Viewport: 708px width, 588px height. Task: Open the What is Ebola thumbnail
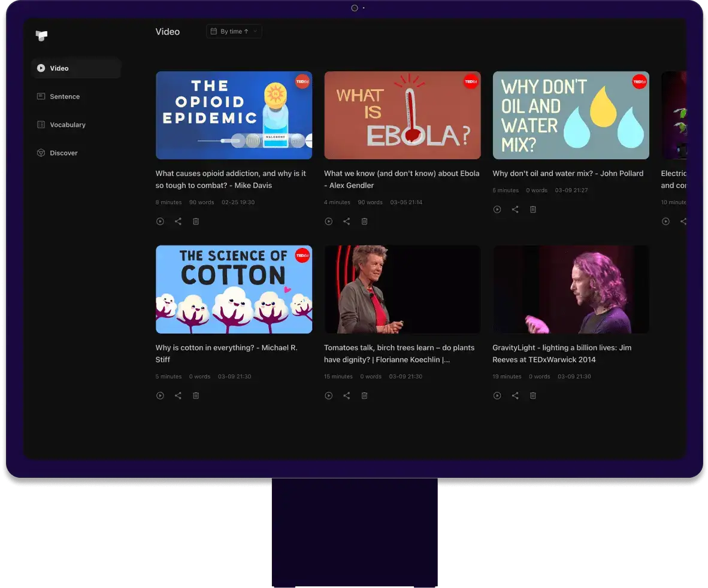[x=402, y=115]
